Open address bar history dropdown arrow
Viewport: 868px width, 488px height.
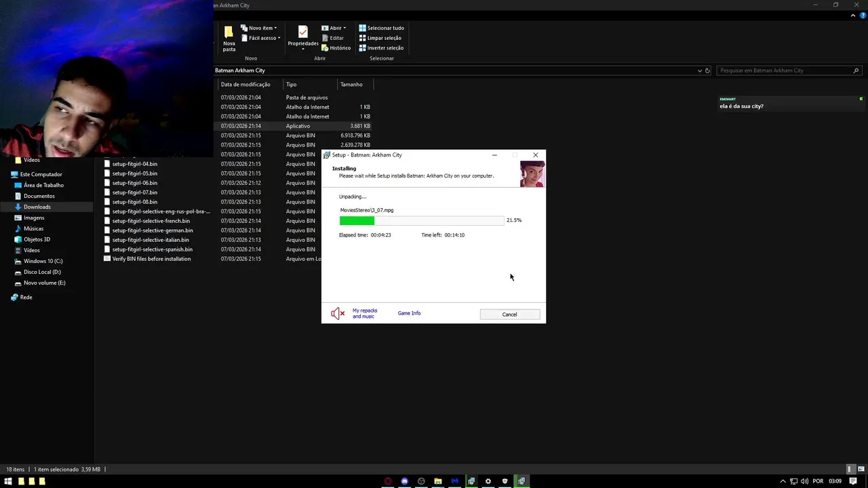click(x=700, y=70)
